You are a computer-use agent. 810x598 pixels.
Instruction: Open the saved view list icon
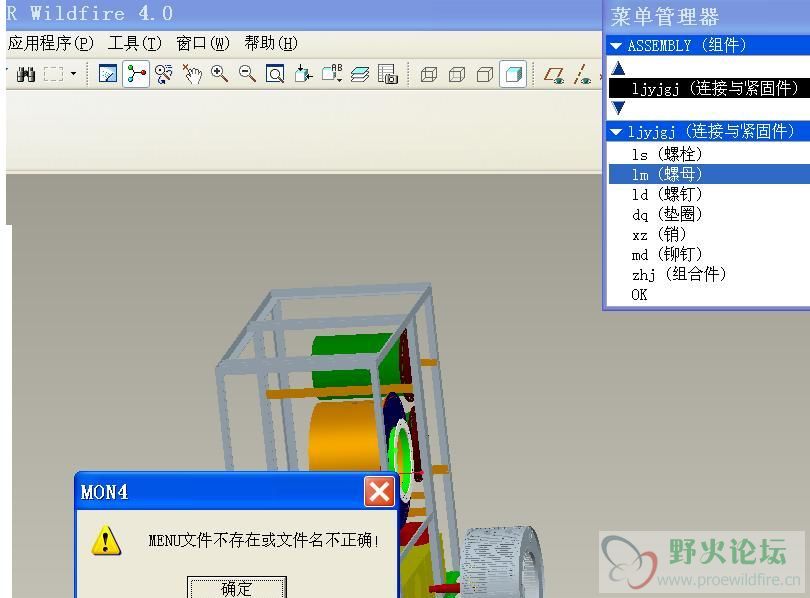(332, 74)
